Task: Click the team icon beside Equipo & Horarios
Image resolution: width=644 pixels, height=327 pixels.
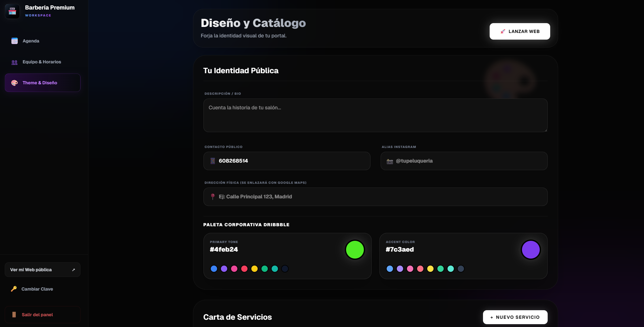Action: point(14,62)
